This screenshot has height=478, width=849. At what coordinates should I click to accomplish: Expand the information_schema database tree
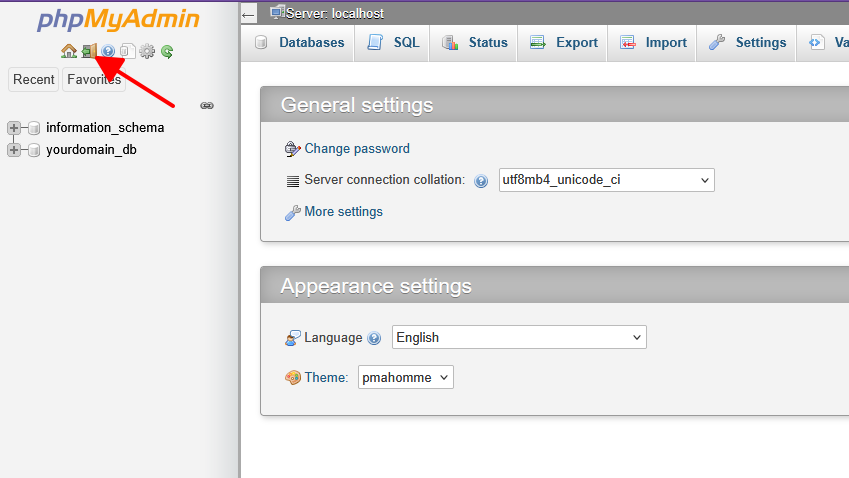(14, 128)
